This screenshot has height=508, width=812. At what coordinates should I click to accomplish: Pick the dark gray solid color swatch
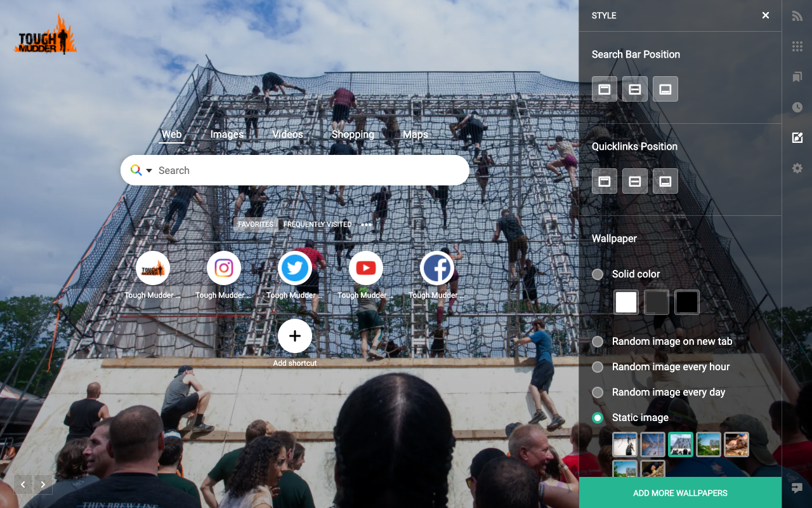click(x=657, y=302)
